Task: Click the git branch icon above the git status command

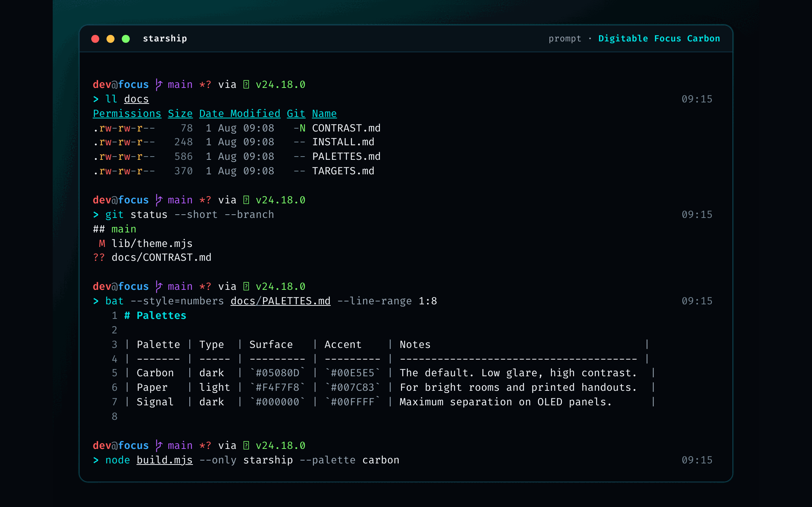Action: (x=158, y=200)
